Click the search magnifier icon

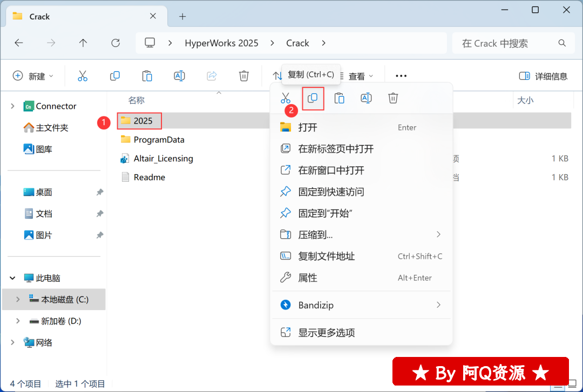click(x=562, y=43)
